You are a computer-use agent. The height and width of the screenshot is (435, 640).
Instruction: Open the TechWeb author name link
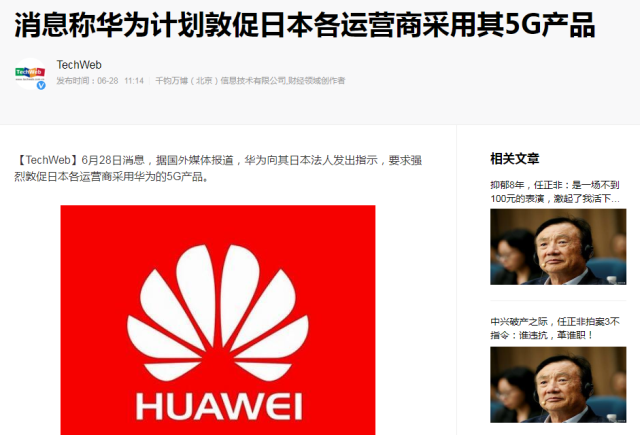[x=79, y=65]
